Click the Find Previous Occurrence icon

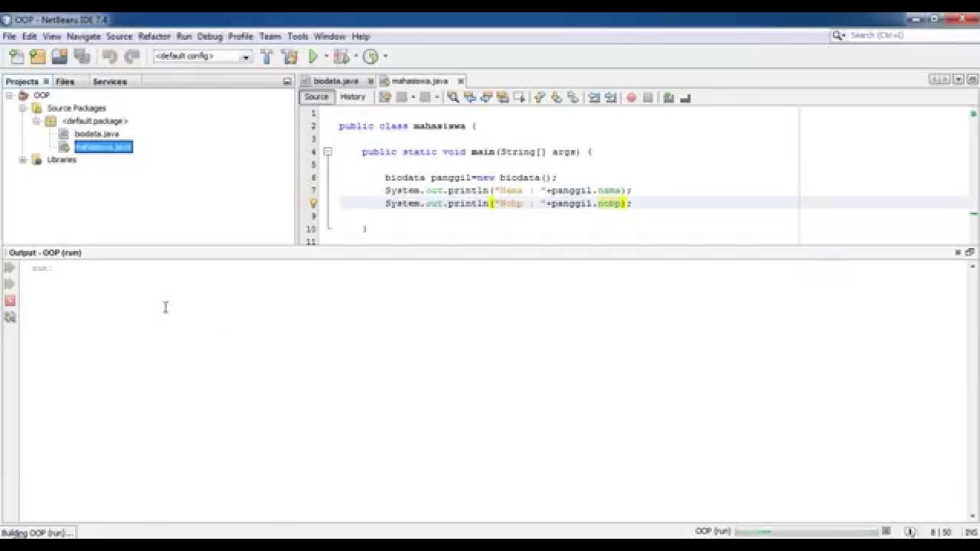[470, 97]
